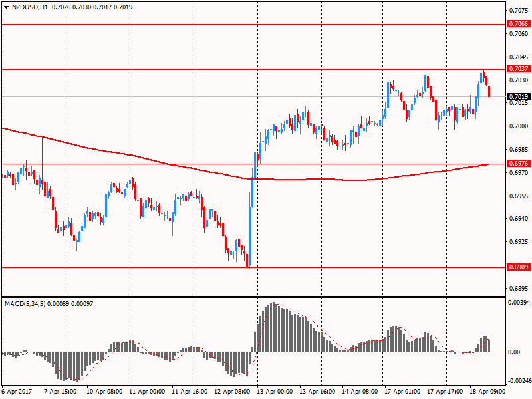Click the 6 Apr 2017 date label
Viewport: 532px width, 399px height.
[x=17, y=392]
